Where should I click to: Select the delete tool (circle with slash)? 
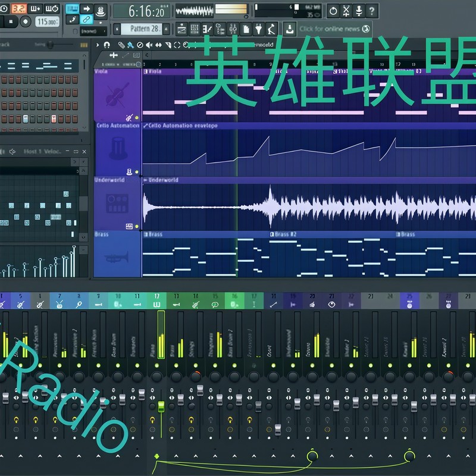click(x=140, y=45)
